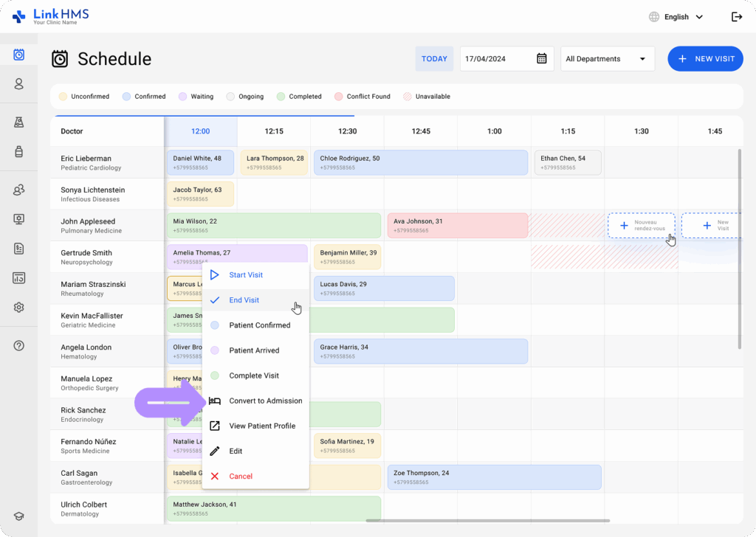This screenshot has height=537, width=756.
Task: Open settings gear in the sidebar
Action: [x=19, y=308]
